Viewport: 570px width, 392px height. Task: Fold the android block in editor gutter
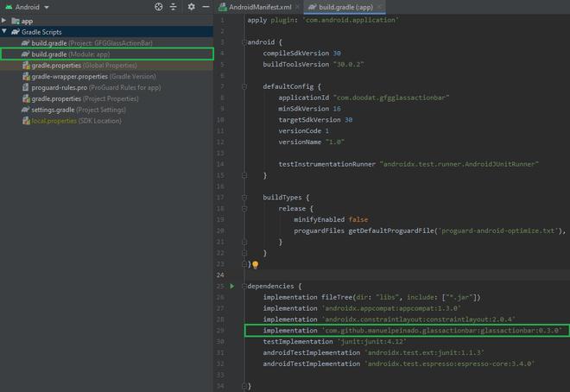pos(246,41)
